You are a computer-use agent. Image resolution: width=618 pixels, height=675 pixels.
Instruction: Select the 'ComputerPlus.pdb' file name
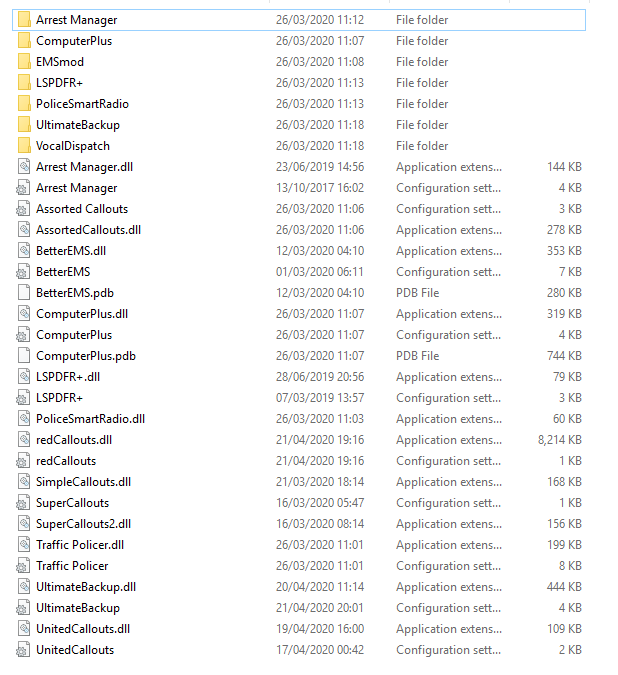click(86, 356)
